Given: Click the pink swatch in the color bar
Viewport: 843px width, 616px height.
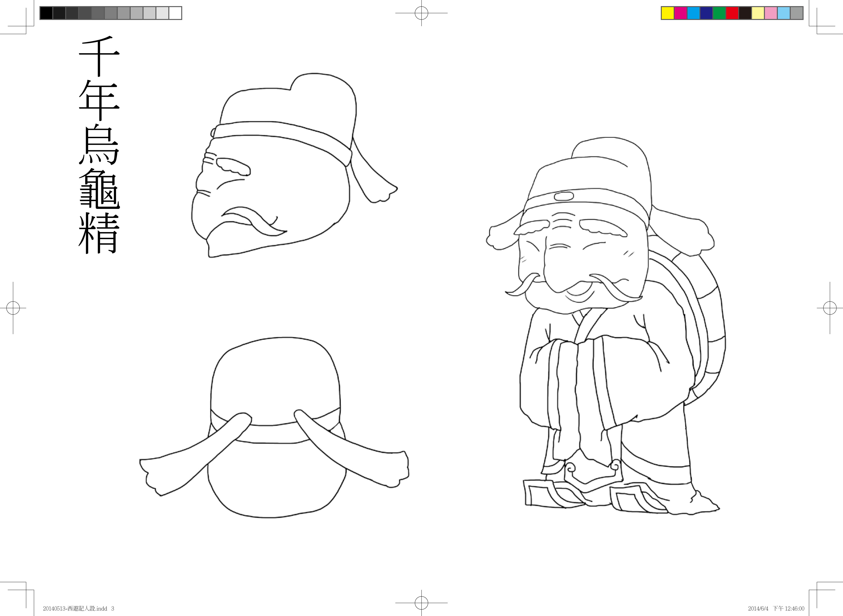Looking at the screenshot, I should 771,13.
